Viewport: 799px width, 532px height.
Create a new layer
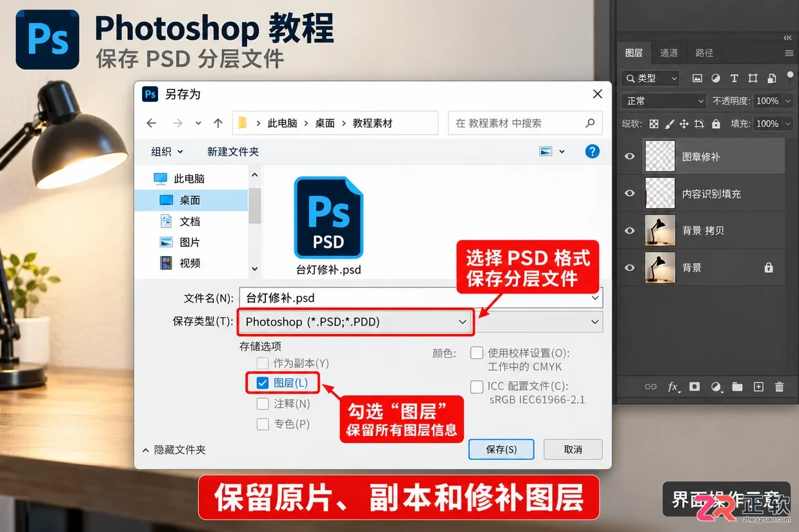[x=758, y=387]
